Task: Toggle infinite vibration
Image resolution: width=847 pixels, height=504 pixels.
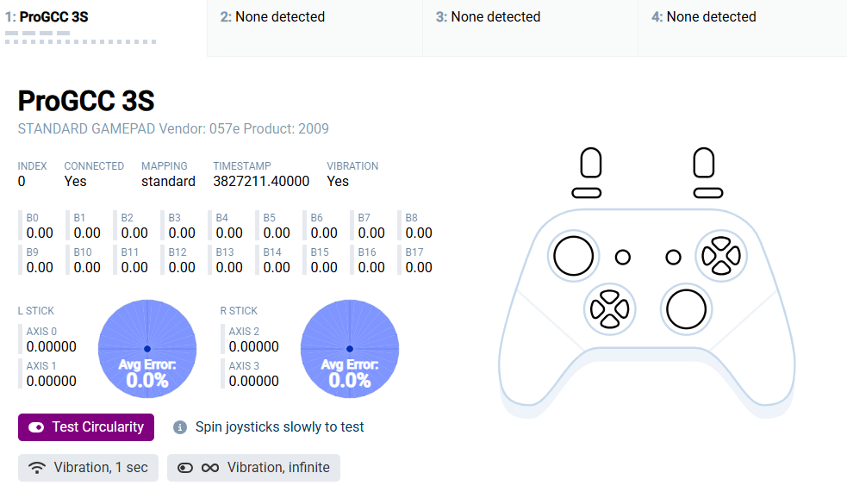Action: coord(253,468)
